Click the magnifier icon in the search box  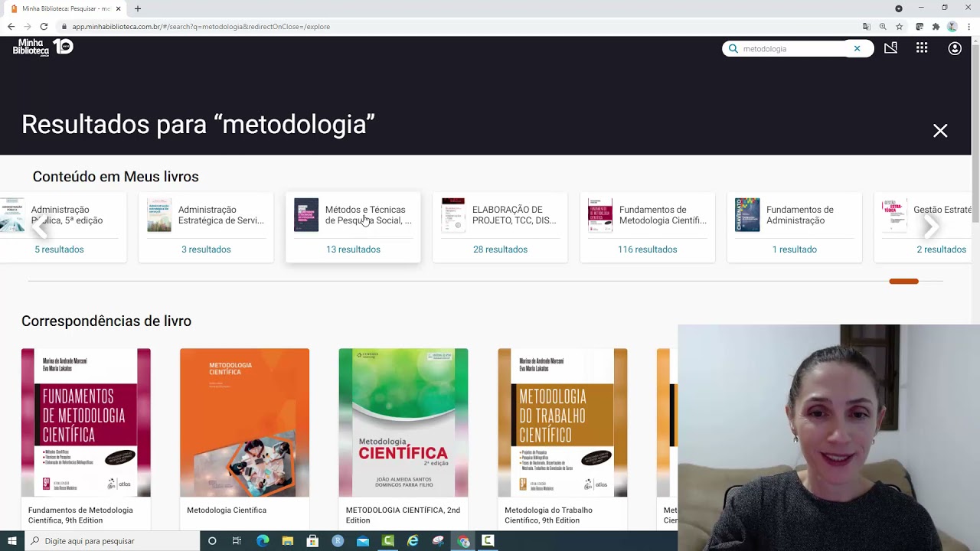(733, 48)
